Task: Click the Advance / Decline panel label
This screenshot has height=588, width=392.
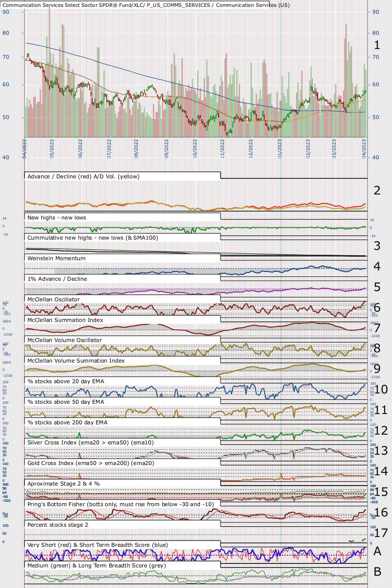Action: pos(84,176)
